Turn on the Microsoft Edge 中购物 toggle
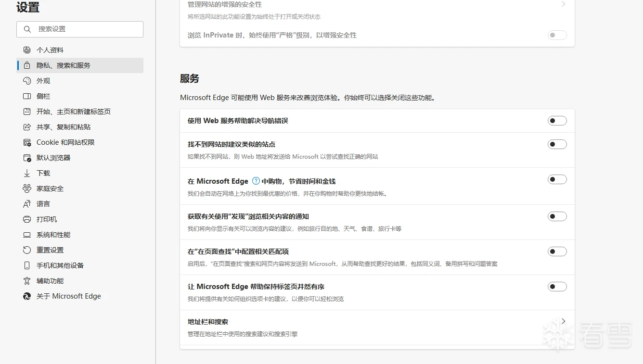This screenshot has height=364, width=643. coord(557,179)
